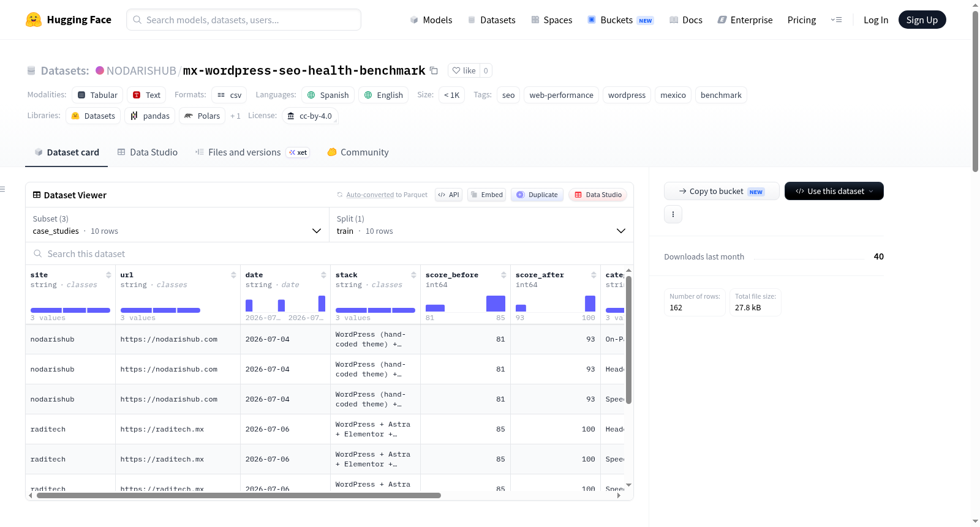Select the csv format tag
This screenshot has width=980, height=527.
tap(229, 95)
